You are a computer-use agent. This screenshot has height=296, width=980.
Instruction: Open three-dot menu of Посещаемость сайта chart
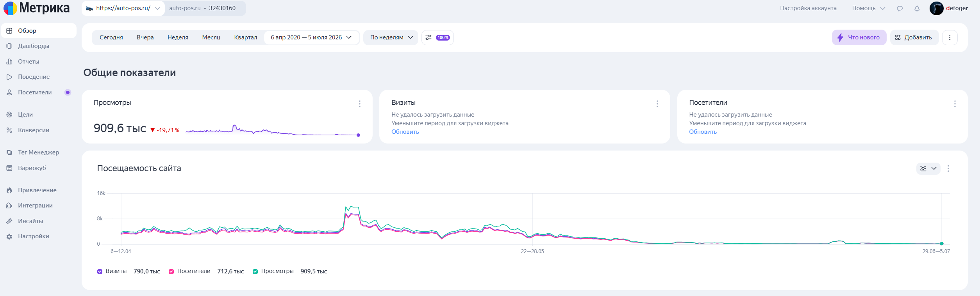pos(948,168)
